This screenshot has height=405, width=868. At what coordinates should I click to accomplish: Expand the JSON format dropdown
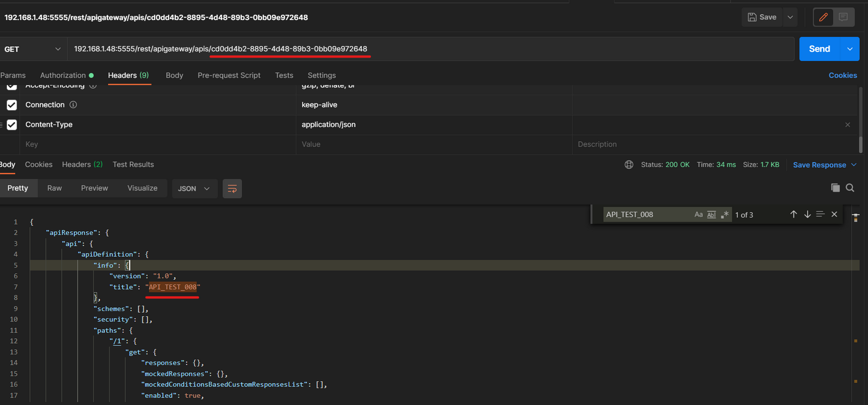(194, 189)
